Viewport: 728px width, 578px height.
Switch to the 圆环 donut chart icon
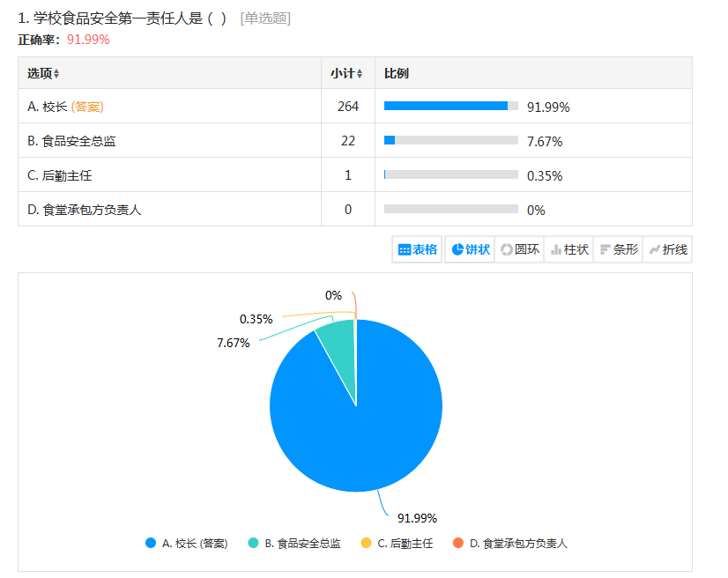click(x=506, y=249)
